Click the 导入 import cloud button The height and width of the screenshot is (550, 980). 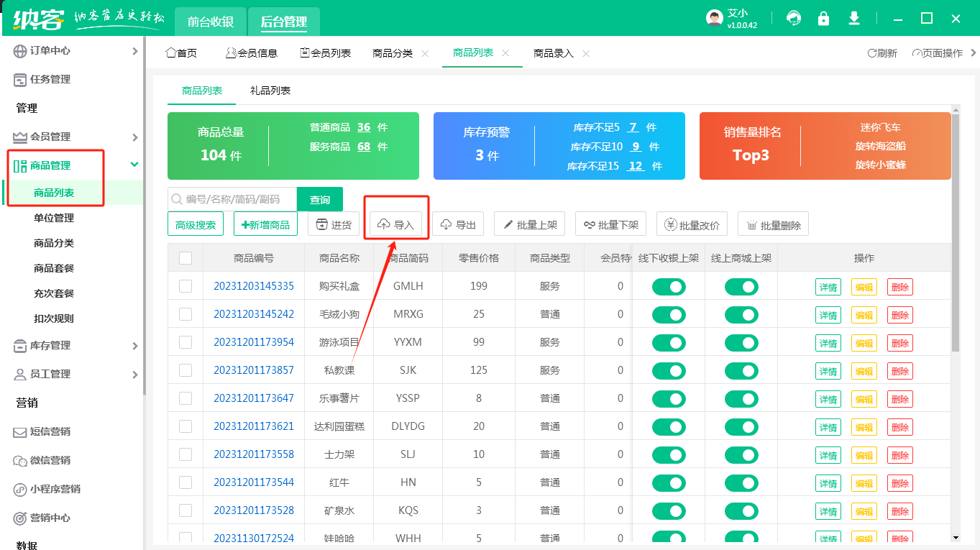(395, 224)
